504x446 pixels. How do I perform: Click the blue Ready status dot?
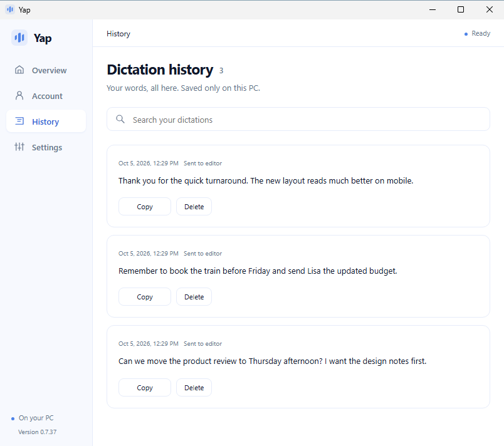point(466,34)
